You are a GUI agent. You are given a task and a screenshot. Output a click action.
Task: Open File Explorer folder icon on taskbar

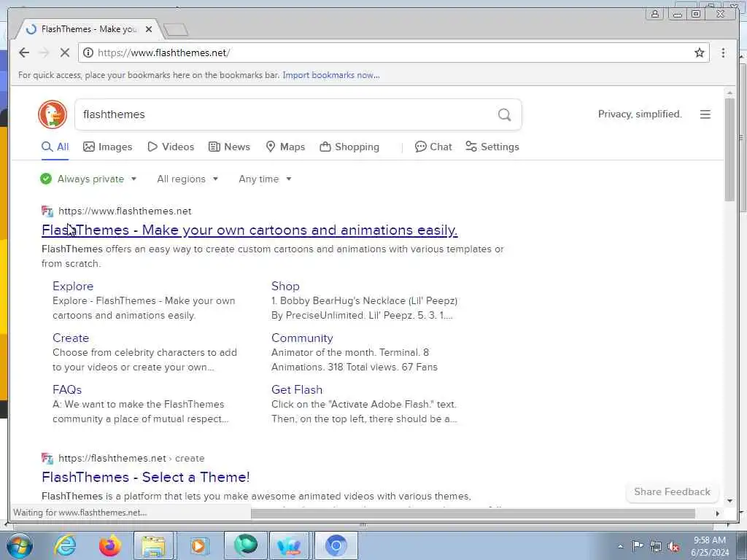coord(153,545)
